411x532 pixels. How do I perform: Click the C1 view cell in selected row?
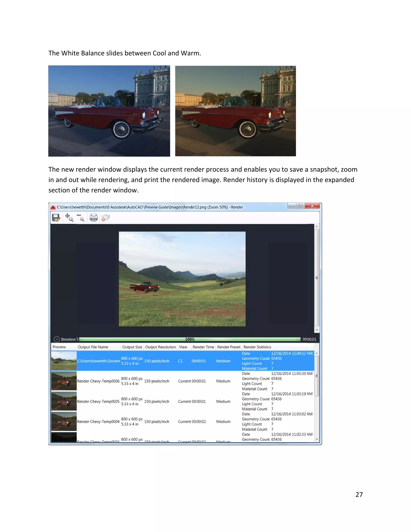[180, 361]
